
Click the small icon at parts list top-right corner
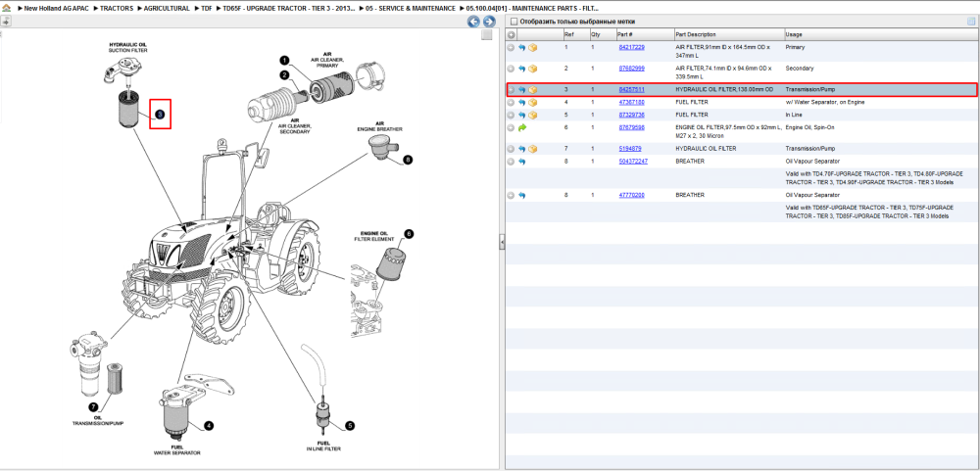point(971,22)
